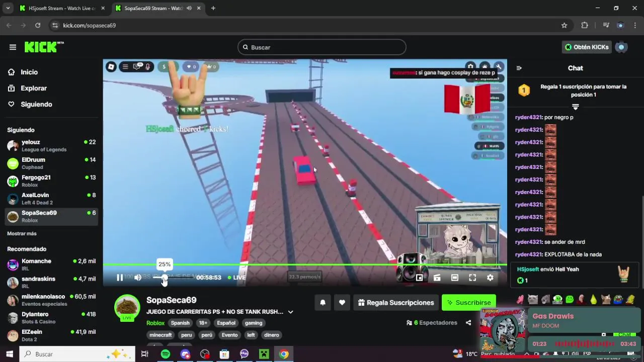Image resolution: width=644 pixels, height=362 pixels.
Task: Follow the channel with the heart button
Action: point(342,303)
